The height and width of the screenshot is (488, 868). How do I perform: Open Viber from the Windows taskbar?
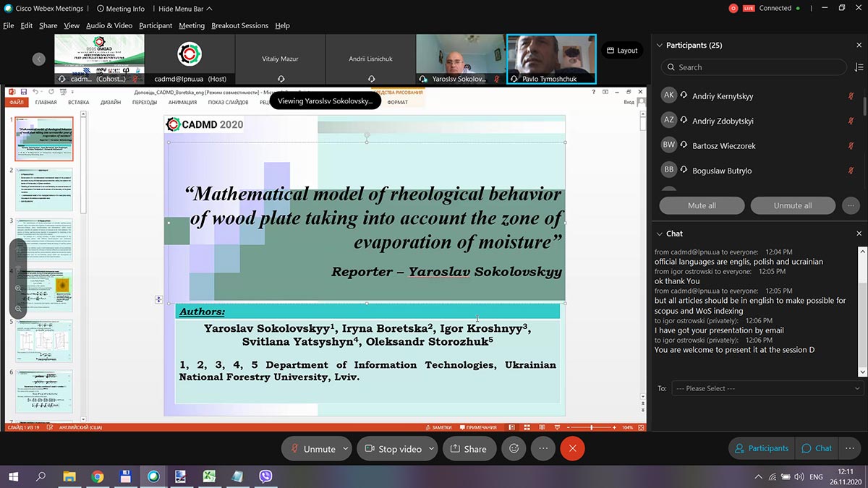[265, 476]
